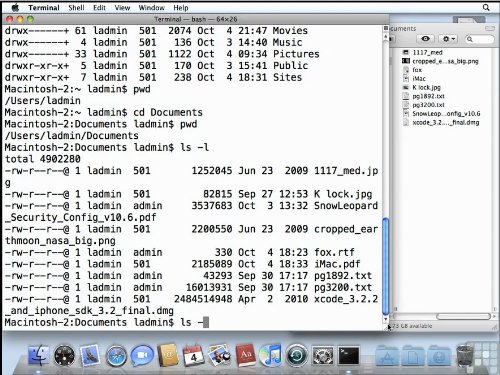This screenshot has width=500, height=375.
Task: Click 'total 4902280' line in Terminal
Action: pos(43,159)
